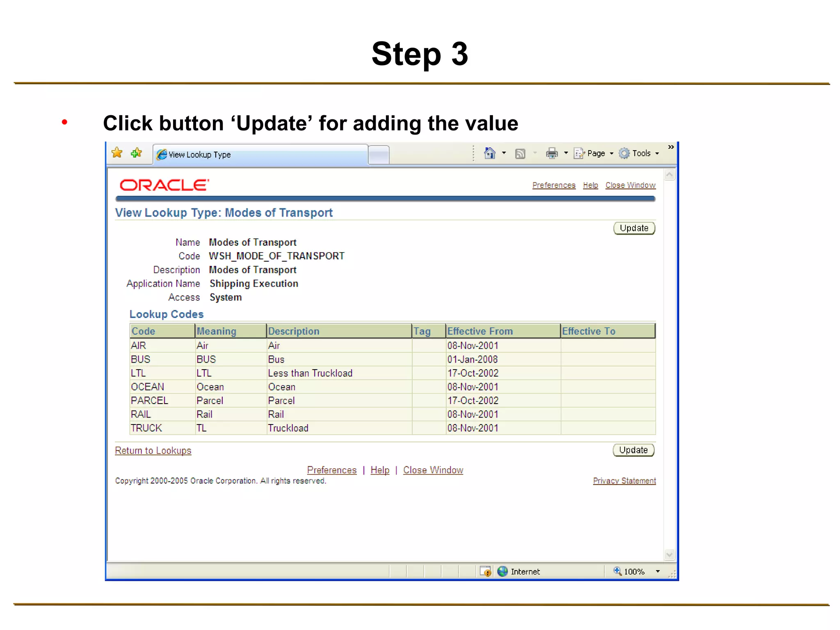Click the 01-Jan-2008 effective date cell
The width and height of the screenshot is (840, 630).
pyautogui.click(x=503, y=360)
